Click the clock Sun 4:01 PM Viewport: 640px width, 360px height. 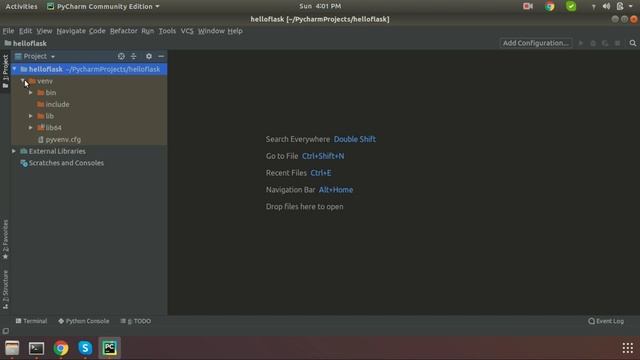point(320,6)
